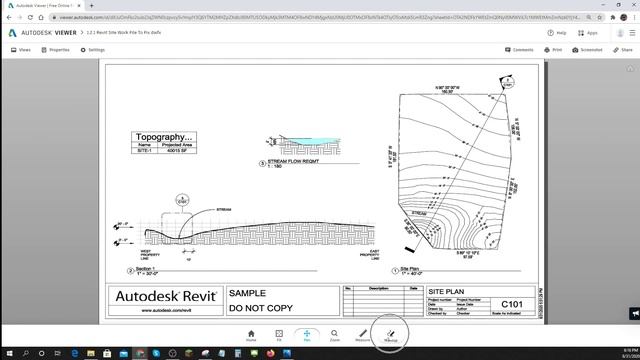The image size is (640, 360).
Task: Click the browser back button
Action: click(x=9, y=17)
